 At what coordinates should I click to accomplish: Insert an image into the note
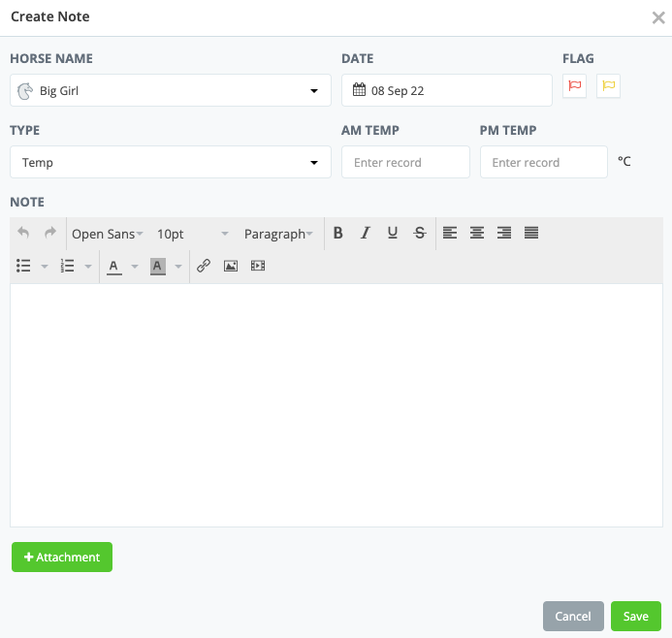(231, 266)
